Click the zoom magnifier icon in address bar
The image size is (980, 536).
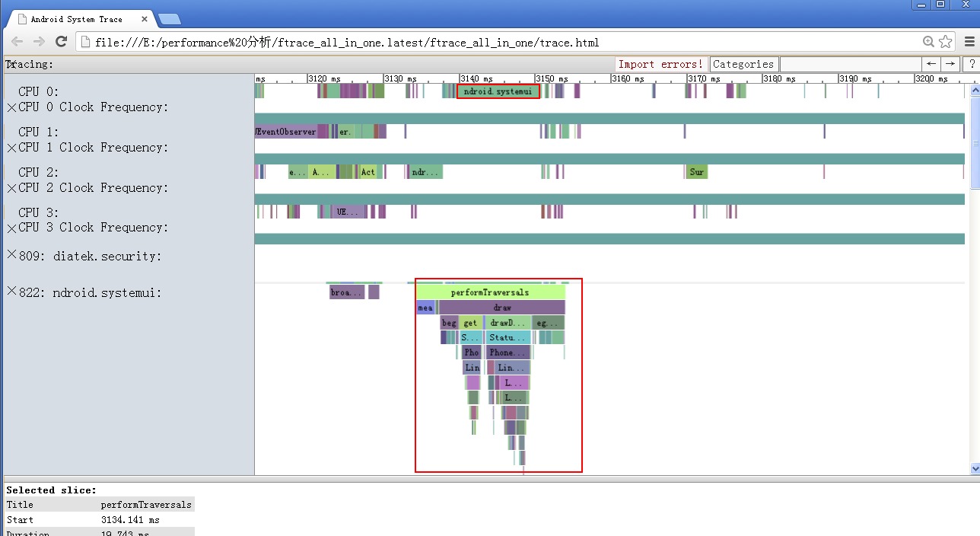(x=929, y=42)
